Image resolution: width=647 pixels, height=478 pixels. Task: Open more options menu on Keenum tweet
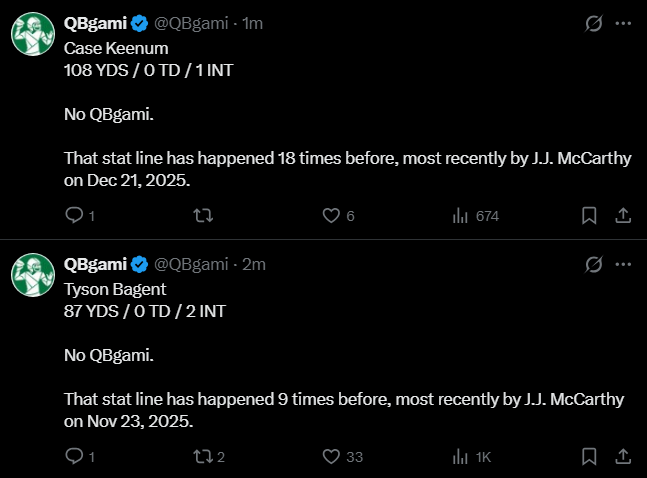point(623,24)
